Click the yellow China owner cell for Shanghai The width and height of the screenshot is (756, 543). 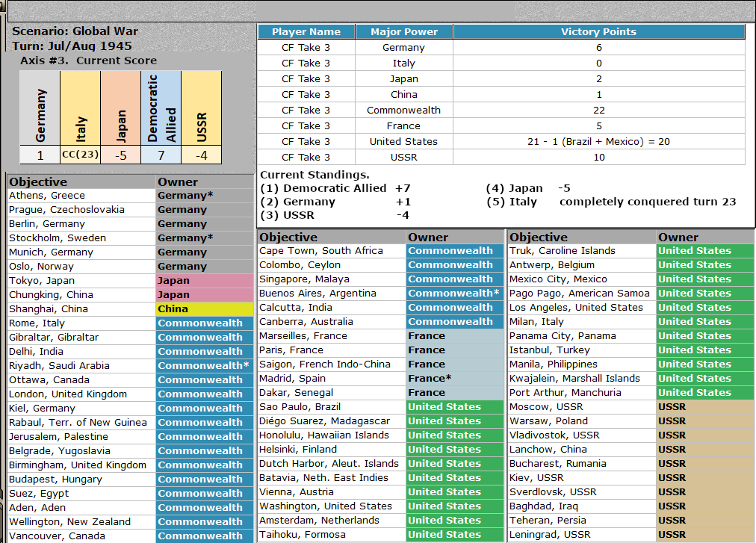coord(205,308)
